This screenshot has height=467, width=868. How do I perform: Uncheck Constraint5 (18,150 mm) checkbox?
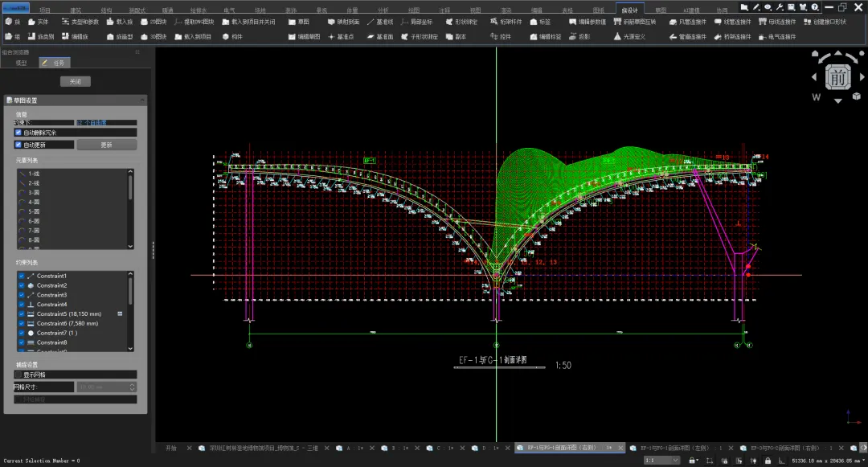pos(22,313)
